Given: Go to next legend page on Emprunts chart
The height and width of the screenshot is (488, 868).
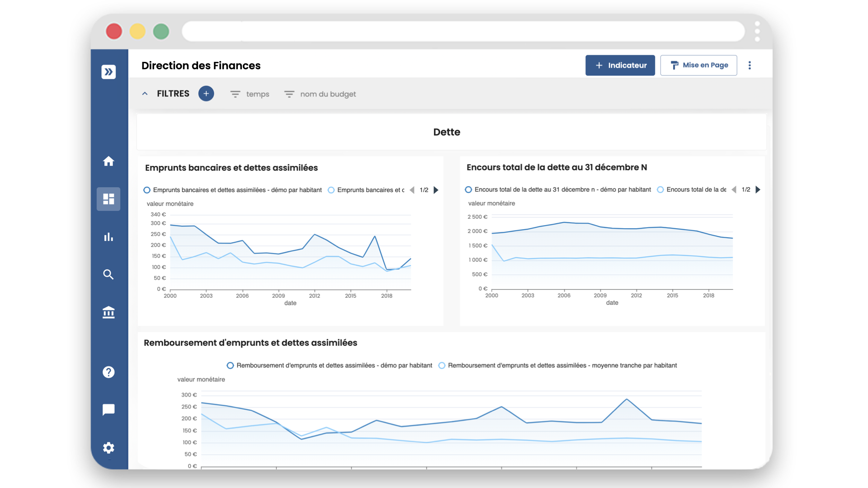Looking at the screenshot, I should pyautogui.click(x=436, y=190).
